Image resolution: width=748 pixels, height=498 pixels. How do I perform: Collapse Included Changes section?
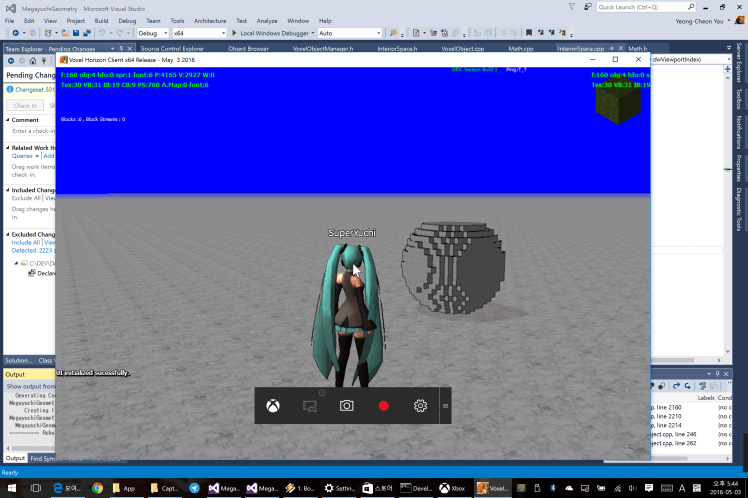(8, 190)
